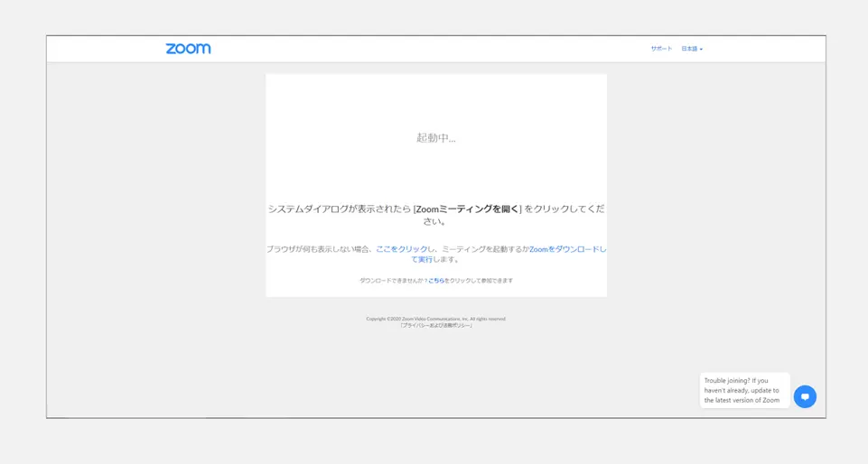Screen dimensions: 868x464
Task: Click the こちら link to join
Action: (x=436, y=281)
